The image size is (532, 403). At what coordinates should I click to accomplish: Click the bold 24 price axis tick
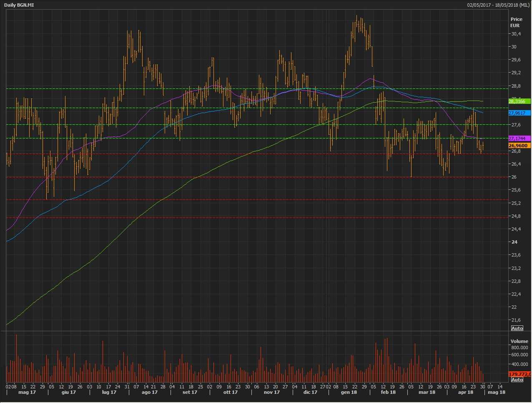pyautogui.click(x=514, y=242)
